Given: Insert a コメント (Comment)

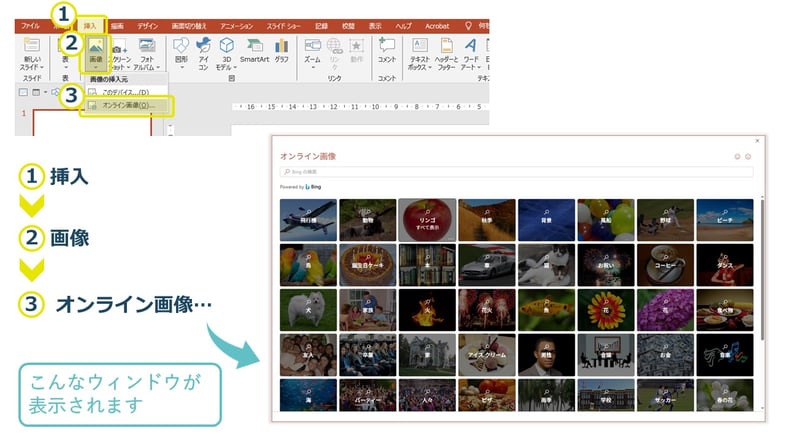Looking at the screenshot, I should click(386, 50).
